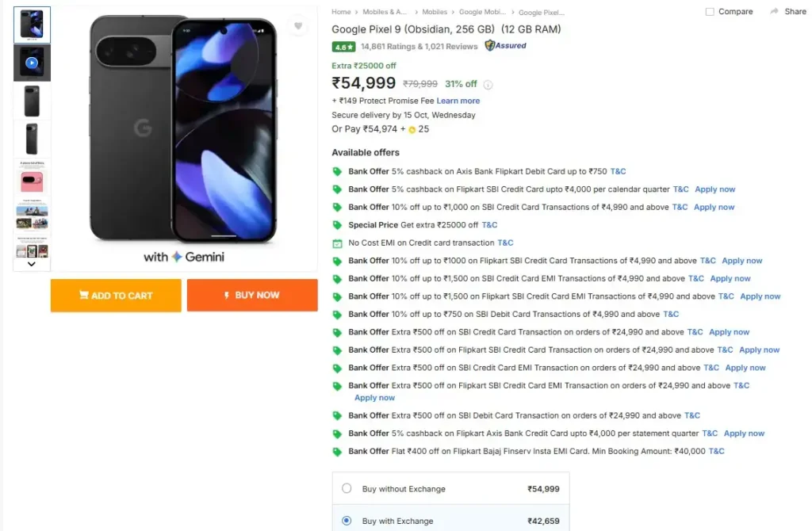Select Buy with Exchange option

347,521
